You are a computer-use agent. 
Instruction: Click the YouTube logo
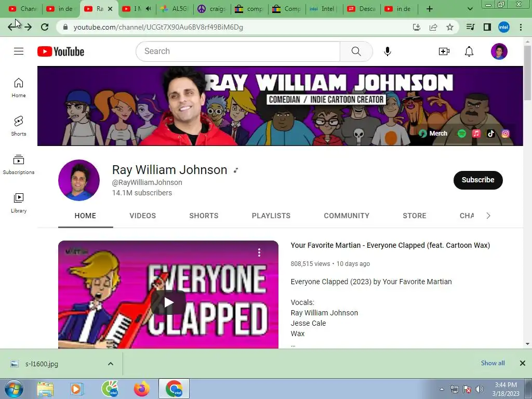[61, 51]
